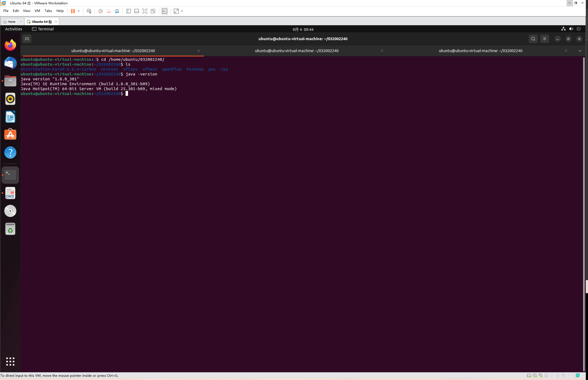
Task: Click the Activities button
Action: [14, 29]
